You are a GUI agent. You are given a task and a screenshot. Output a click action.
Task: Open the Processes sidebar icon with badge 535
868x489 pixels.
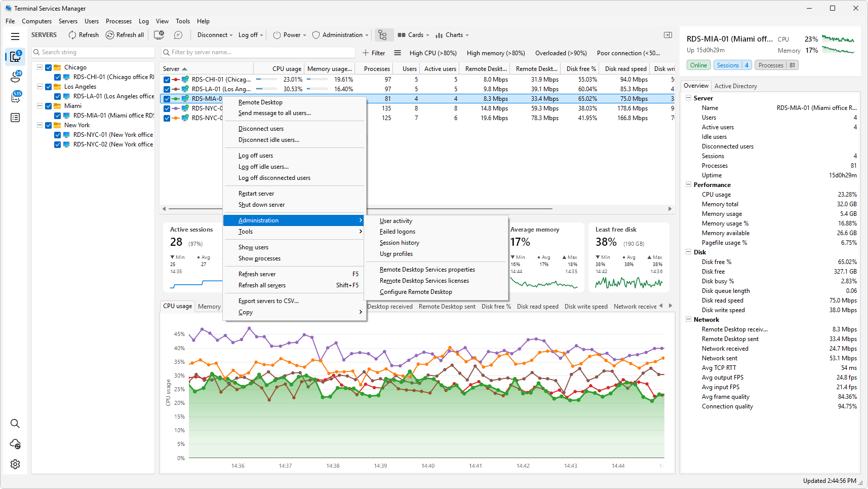pos(15,97)
